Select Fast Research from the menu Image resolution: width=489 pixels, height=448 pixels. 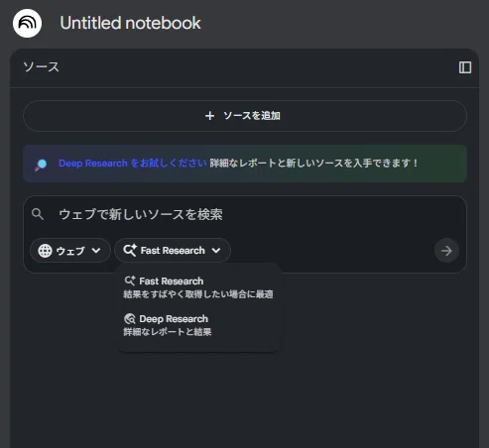[x=198, y=287]
